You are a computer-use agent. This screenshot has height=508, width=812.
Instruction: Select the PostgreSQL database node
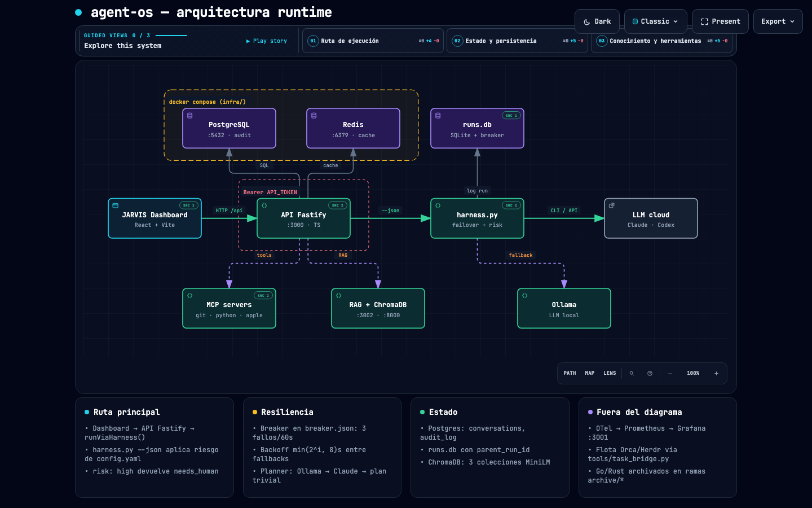click(x=229, y=128)
